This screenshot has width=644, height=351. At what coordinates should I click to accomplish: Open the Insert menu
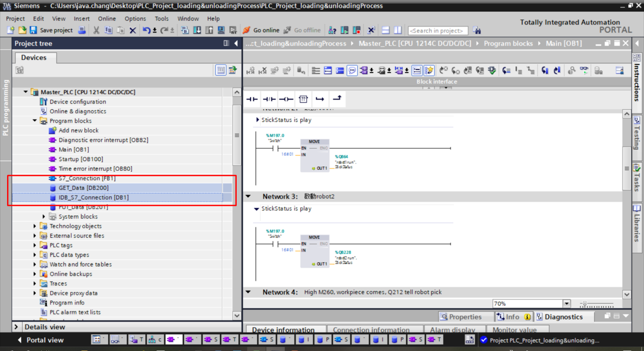coord(82,18)
